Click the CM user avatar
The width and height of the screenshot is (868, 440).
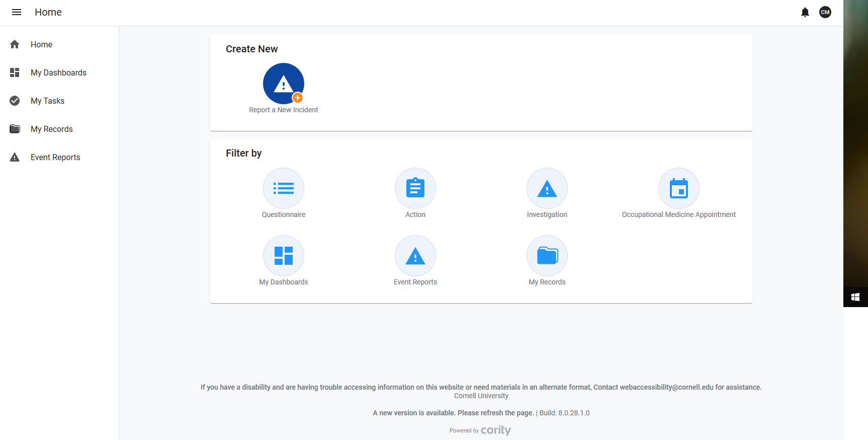(x=825, y=12)
